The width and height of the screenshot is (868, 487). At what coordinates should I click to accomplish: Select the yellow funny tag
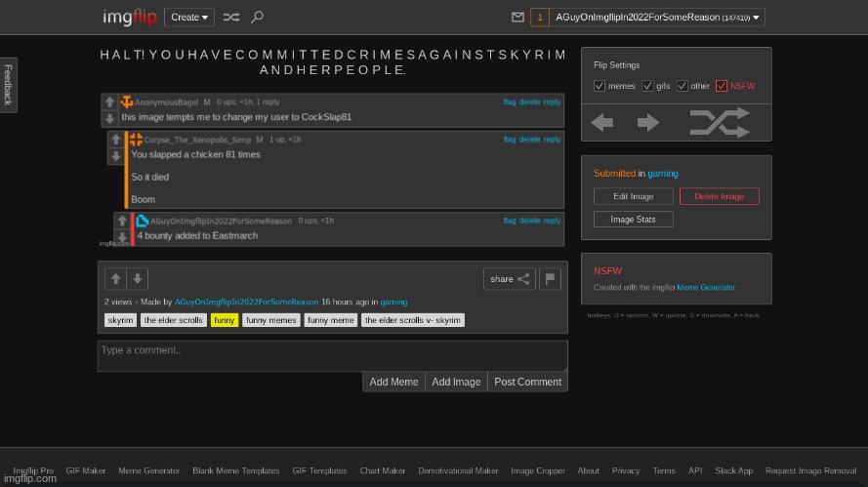[225, 320]
